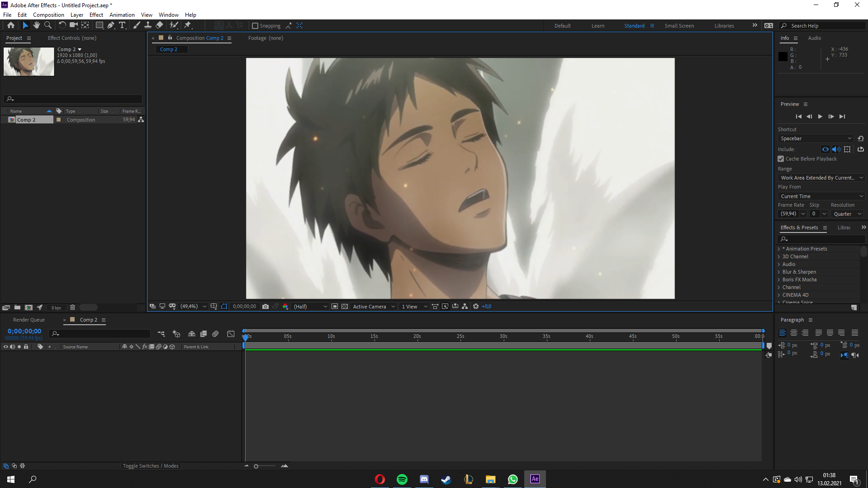Switch to the Small Screen workspace
This screenshot has width=868, height=488.
click(679, 26)
